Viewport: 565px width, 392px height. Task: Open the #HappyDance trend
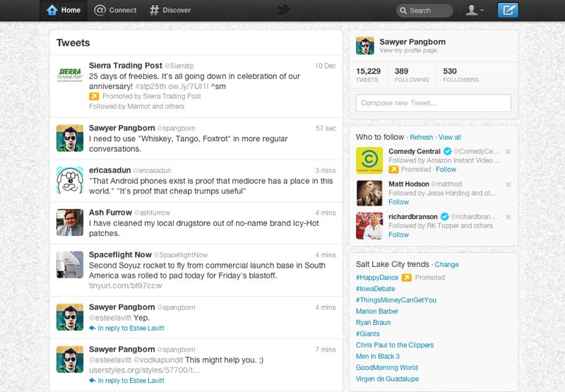pos(377,278)
